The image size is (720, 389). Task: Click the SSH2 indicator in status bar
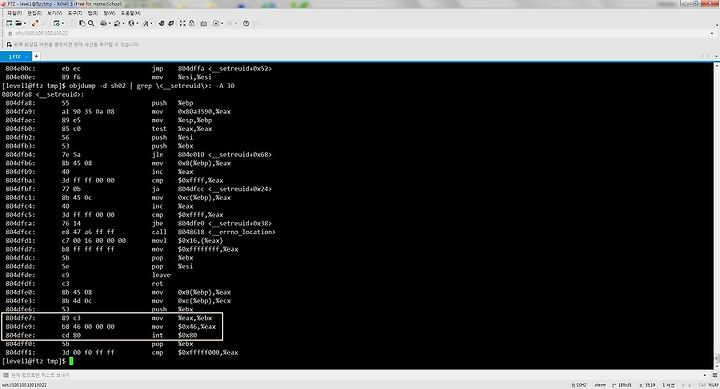tap(579, 385)
